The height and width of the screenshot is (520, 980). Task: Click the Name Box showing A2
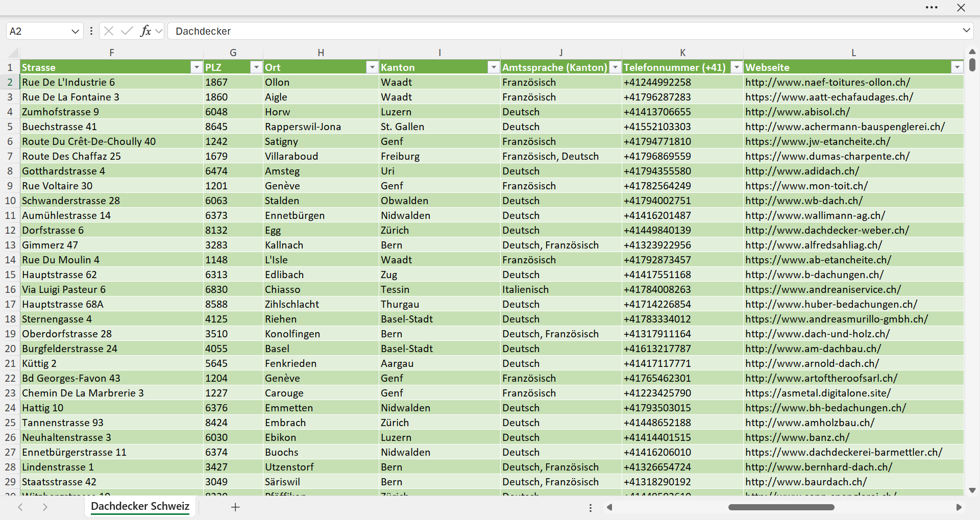tap(38, 31)
